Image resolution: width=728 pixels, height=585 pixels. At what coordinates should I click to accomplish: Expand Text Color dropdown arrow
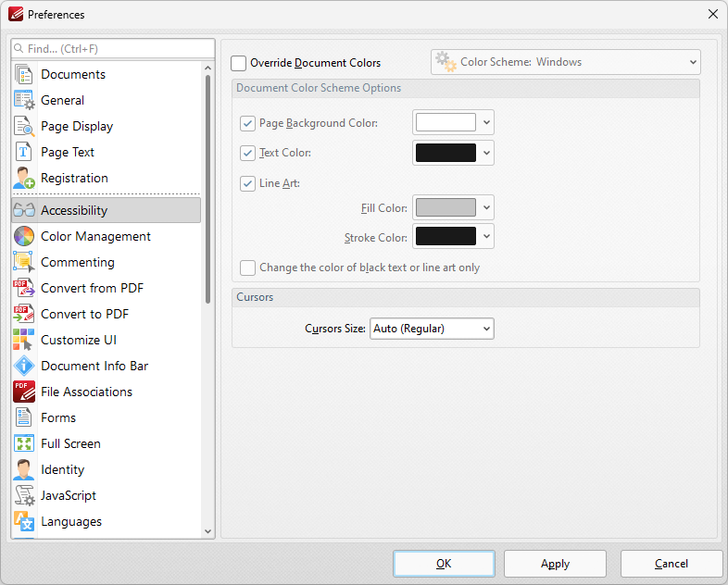[x=486, y=153]
